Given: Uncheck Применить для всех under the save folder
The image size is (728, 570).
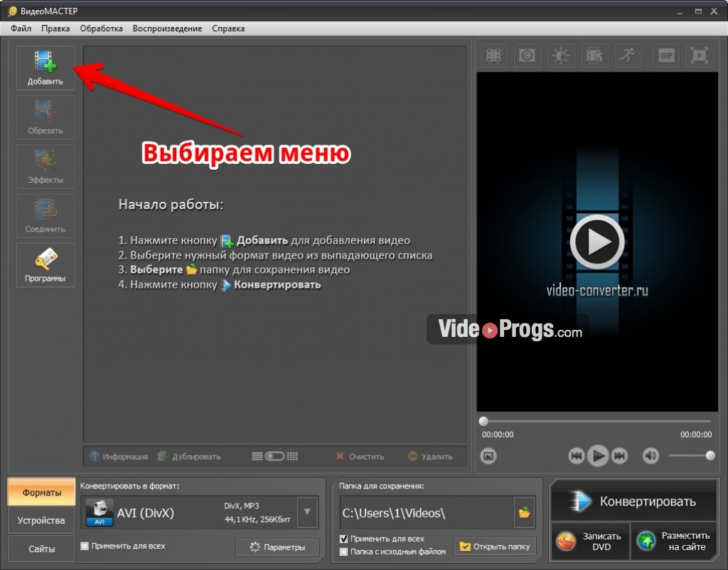Looking at the screenshot, I should (343, 539).
